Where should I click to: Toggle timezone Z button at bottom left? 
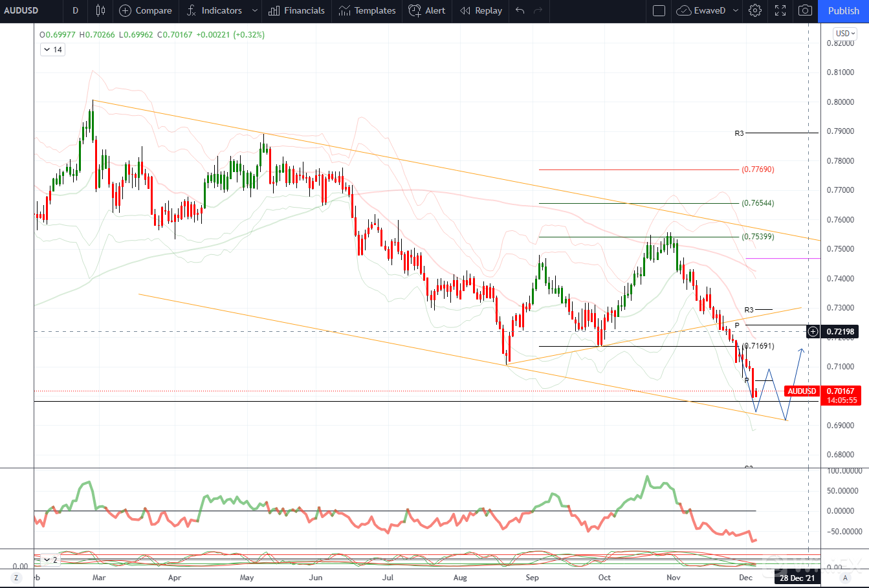tap(17, 578)
